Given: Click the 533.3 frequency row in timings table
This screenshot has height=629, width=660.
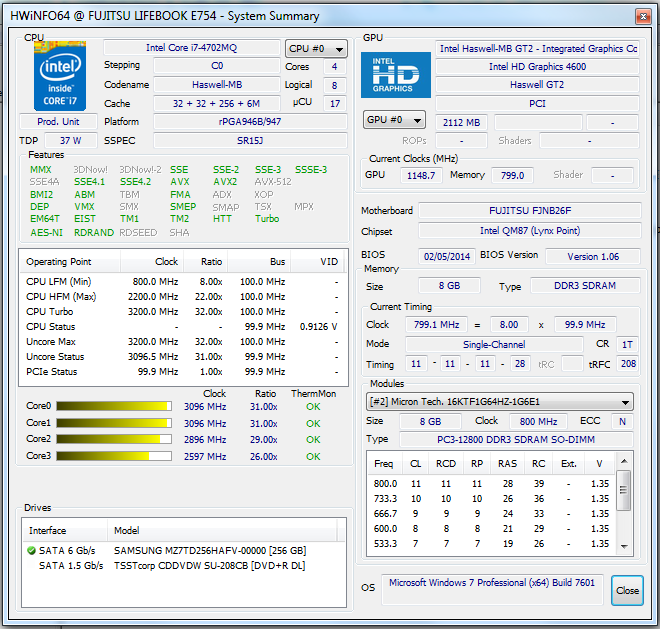Looking at the screenshot, I should coord(491,544).
